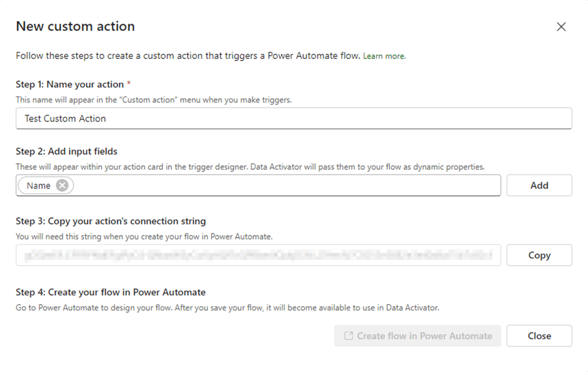Image resolution: width=588 pixels, height=372 pixels.
Task: Click the Custom action menu hint text
Action: [x=154, y=100]
